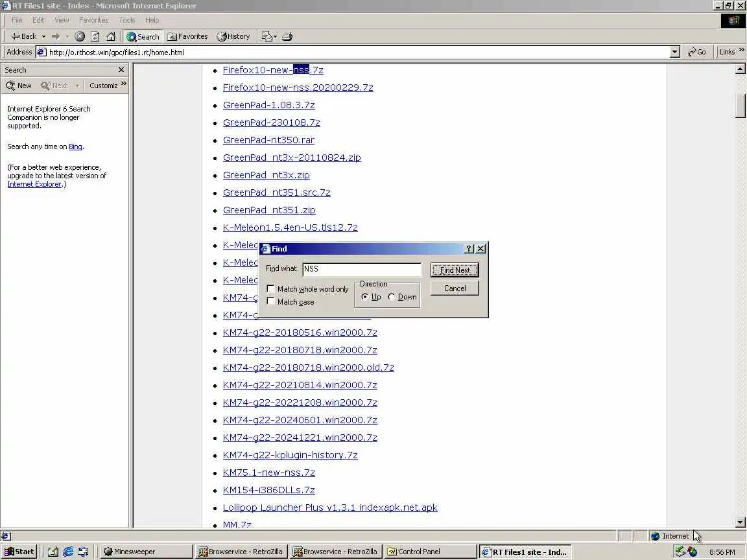The height and width of the screenshot is (560, 747).
Task: Click the Go button
Action: [x=697, y=52]
